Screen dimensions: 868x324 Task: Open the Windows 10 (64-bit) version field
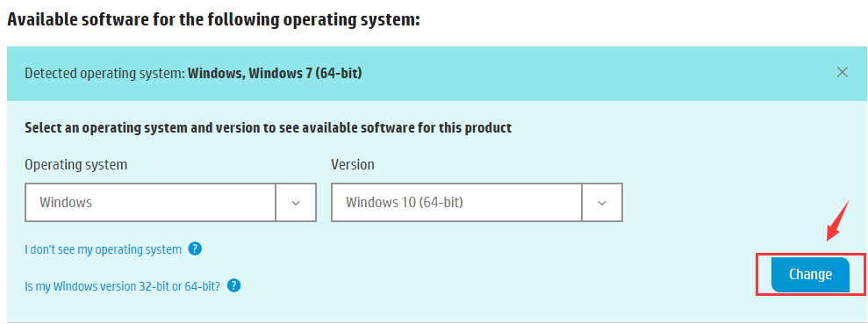pyautogui.click(x=477, y=203)
